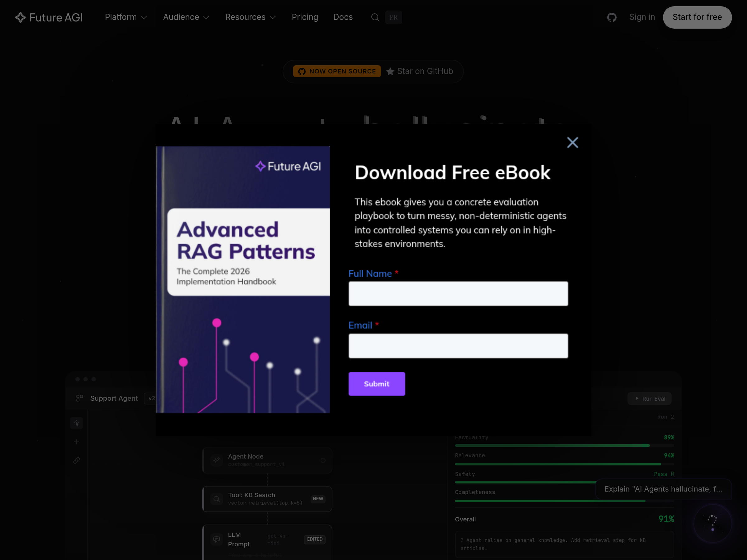Click the Future AGI logo in the header
The height and width of the screenshot is (560, 747).
pyautogui.click(x=49, y=17)
